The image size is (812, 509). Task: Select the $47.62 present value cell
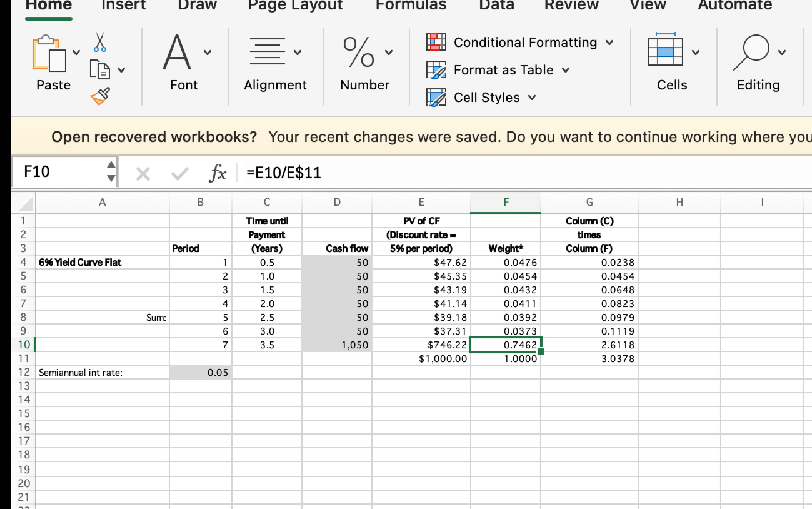[x=421, y=262]
